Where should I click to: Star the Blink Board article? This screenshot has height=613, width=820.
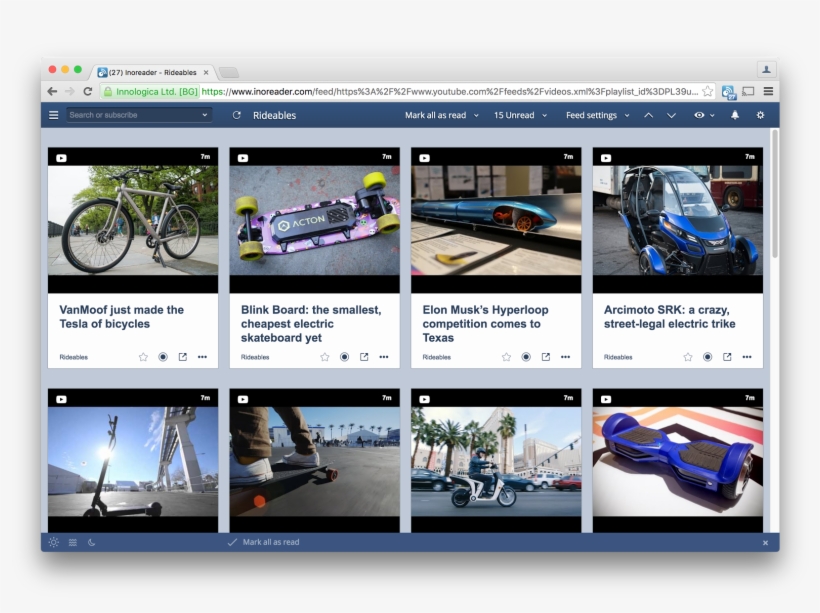coord(325,357)
